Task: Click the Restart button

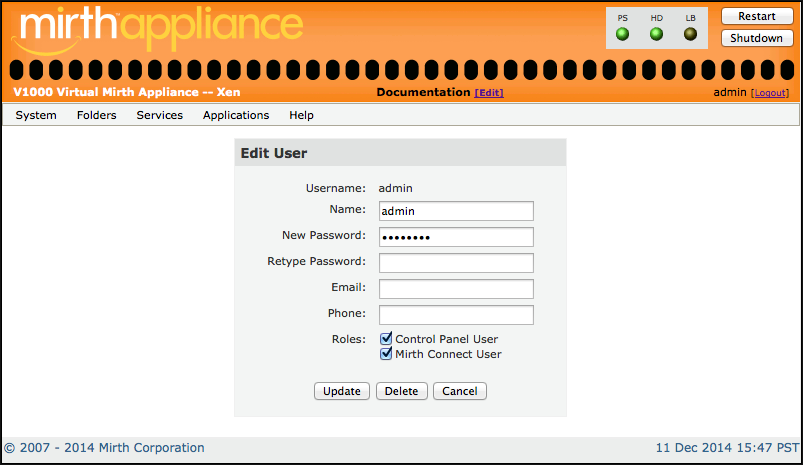Action: click(757, 16)
